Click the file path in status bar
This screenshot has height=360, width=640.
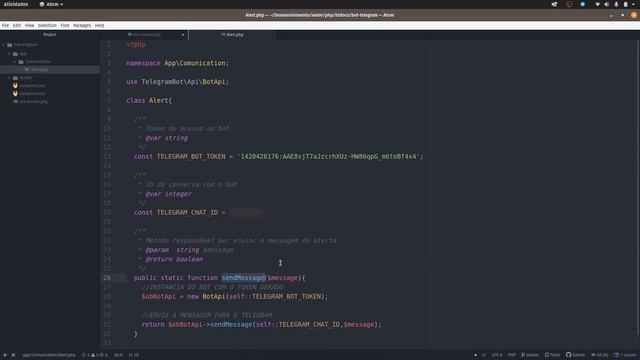tap(49, 355)
